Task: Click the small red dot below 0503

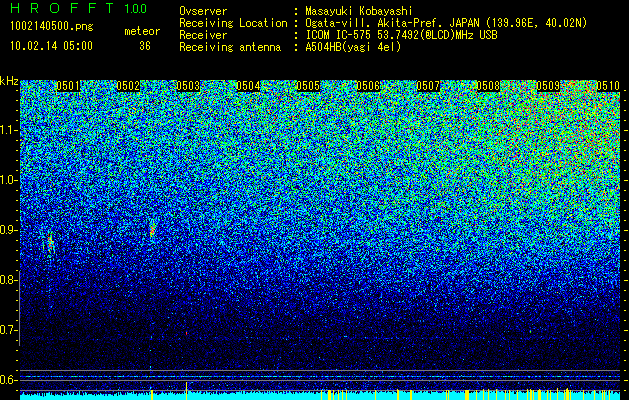Action: [187, 333]
